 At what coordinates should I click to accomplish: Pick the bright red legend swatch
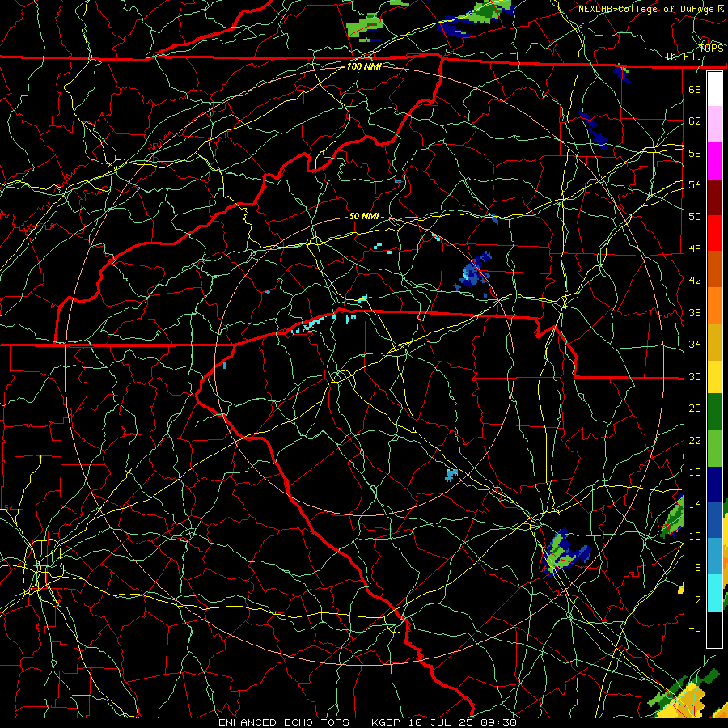point(714,233)
